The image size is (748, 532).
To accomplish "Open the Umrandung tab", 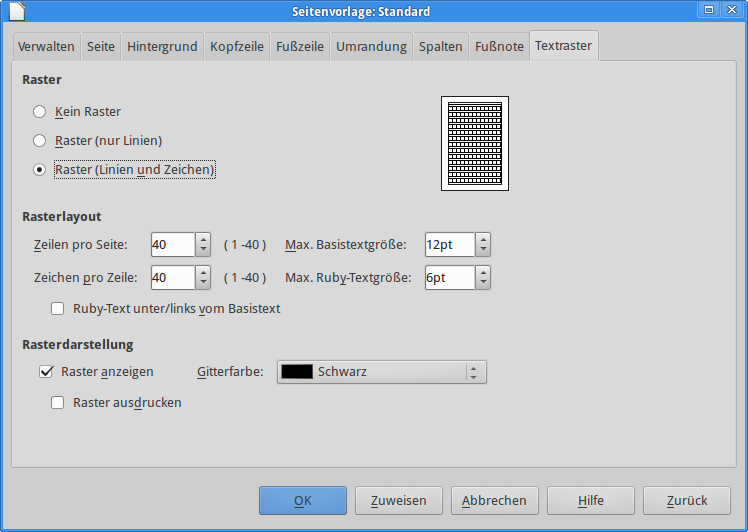I will (x=371, y=47).
